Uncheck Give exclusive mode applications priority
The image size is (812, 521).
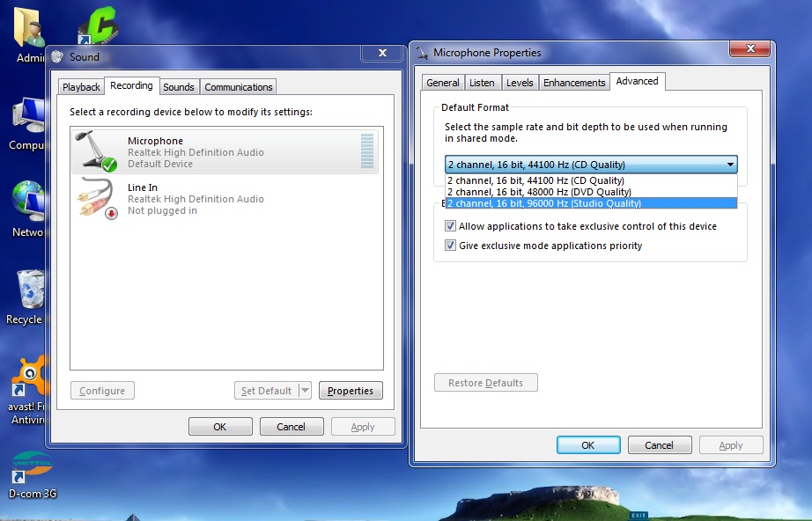click(451, 246)
